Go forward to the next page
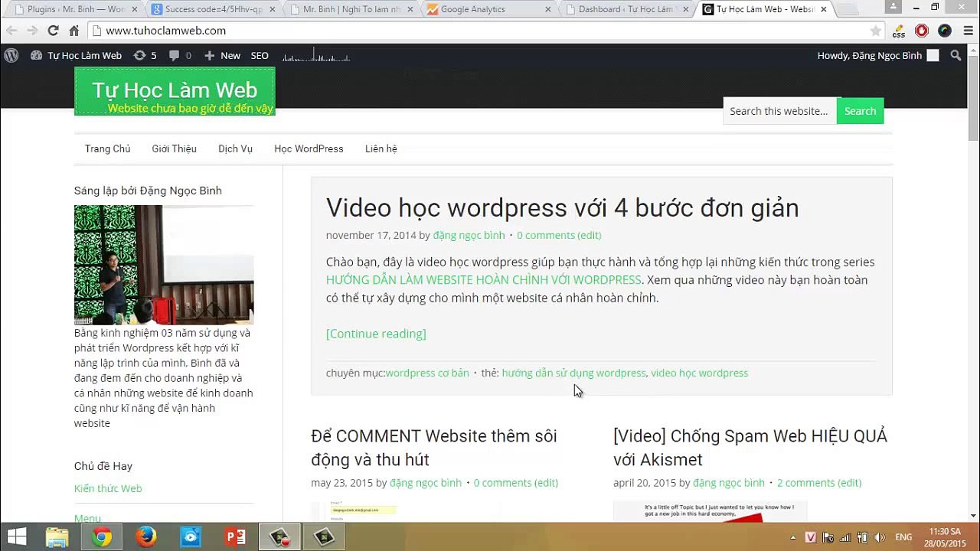 (32, 31)
